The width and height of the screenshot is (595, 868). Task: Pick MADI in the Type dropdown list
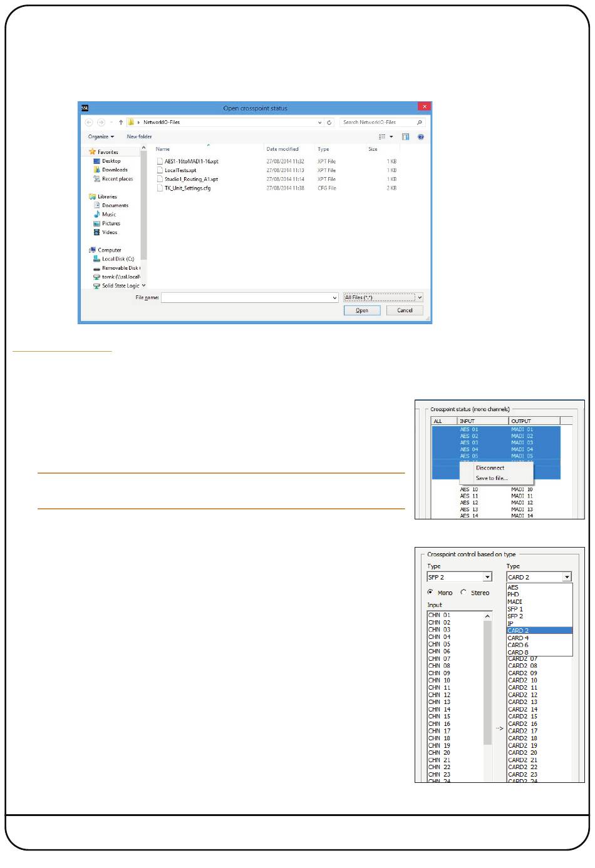point(515,601)
